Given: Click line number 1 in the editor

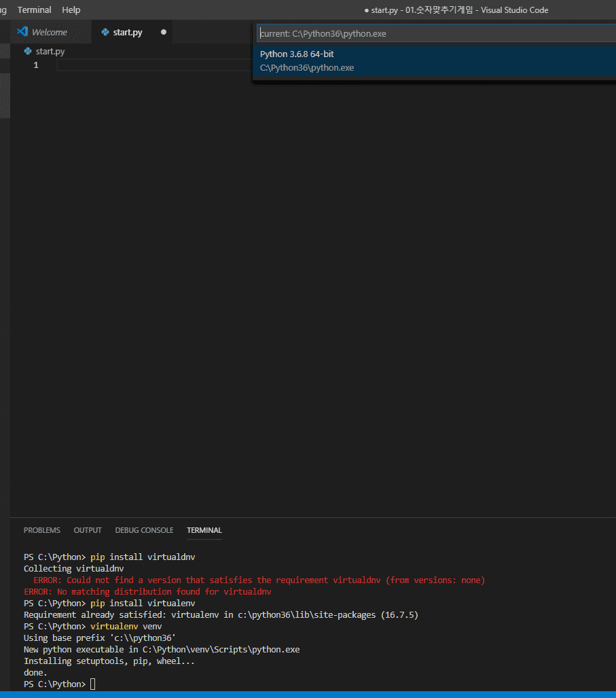Looking at the screenshot, I should pos(36,65).
